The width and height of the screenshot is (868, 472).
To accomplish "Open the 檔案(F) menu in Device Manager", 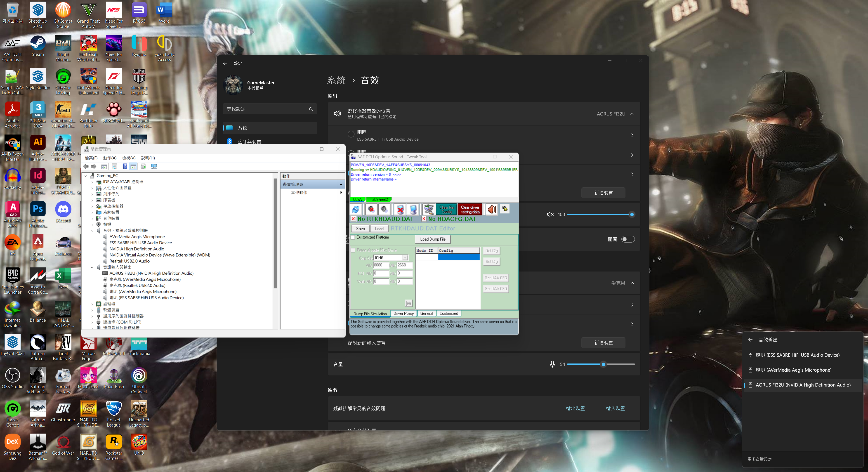I will coord(91,158).
